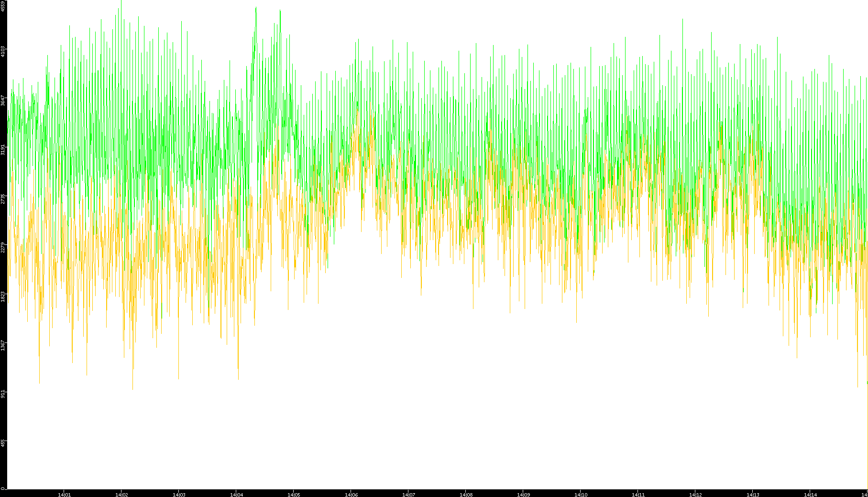The height and width of the screenshot is (497, 868).
Task: Click the 14:01 time axis label
Action: (x=64, y=495)
